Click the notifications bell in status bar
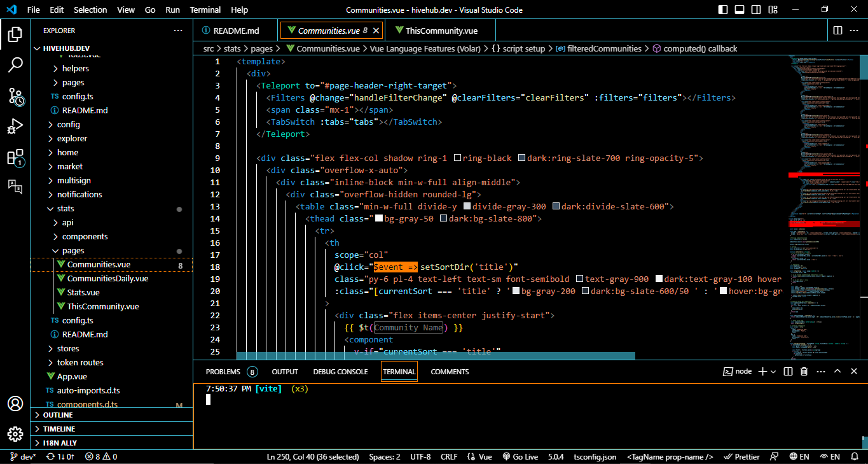The height and width of the screenshot is (464, 868). tap(855, 456)
